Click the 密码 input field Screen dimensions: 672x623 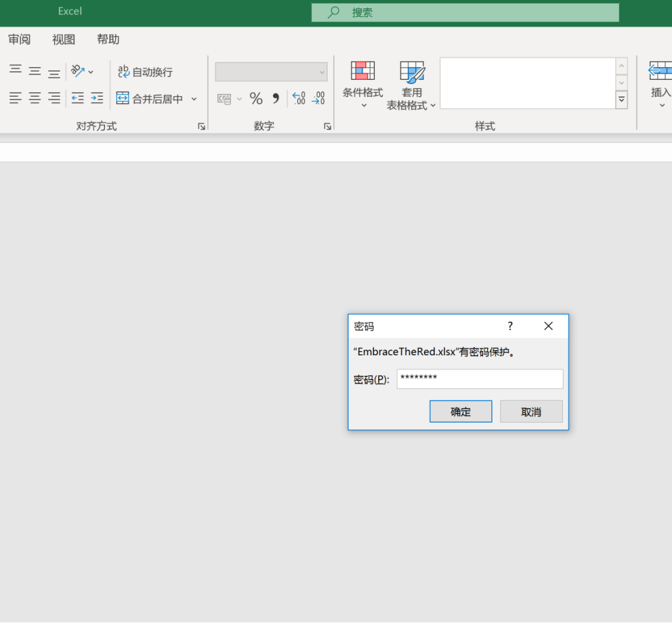(x=479, y=379)
